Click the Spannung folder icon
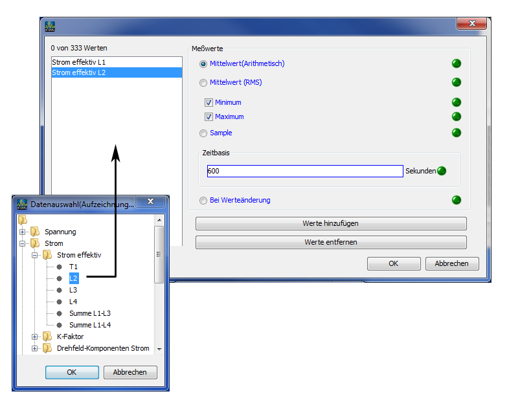531x420 pixels. pyautogui.click(x=35, y=232)
